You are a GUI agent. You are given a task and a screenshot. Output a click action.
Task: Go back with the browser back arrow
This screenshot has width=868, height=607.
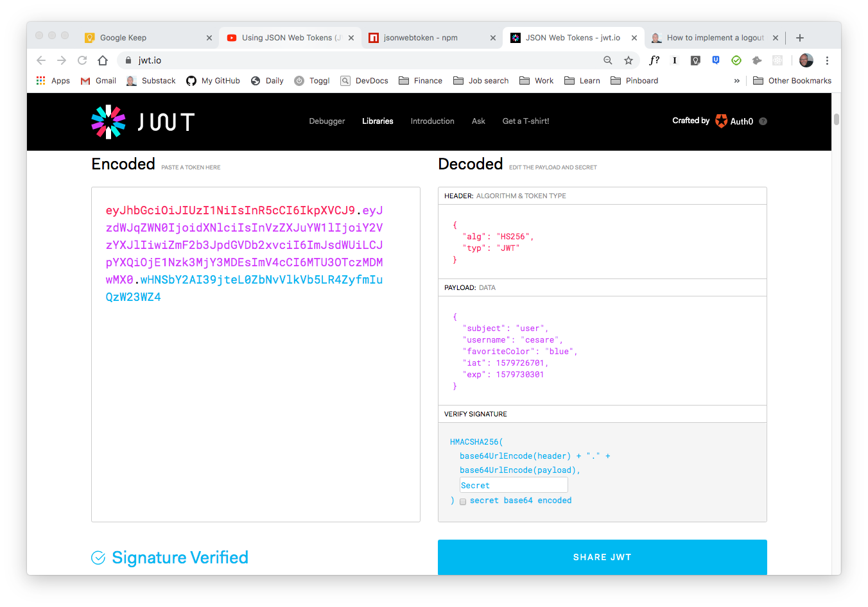pyautogui.click(x=41, y=60)
